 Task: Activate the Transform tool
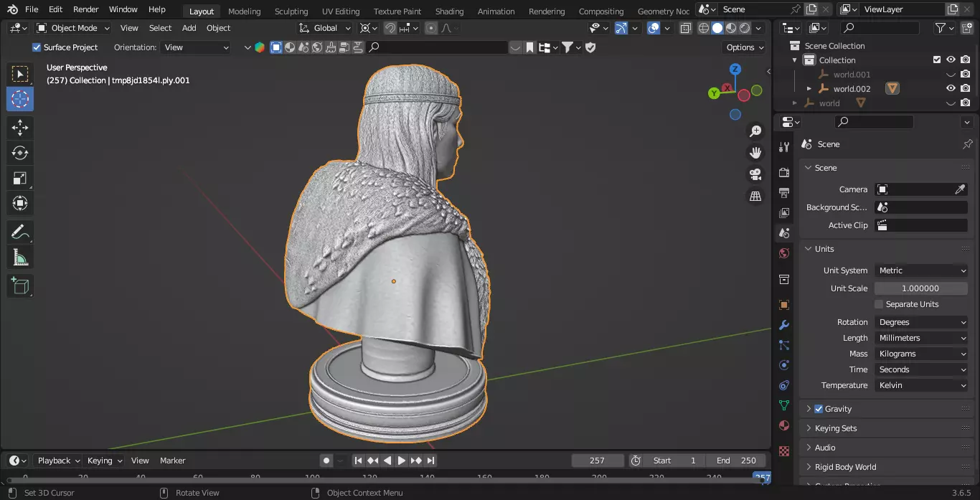pyautogui.click(x=20, y=203)
